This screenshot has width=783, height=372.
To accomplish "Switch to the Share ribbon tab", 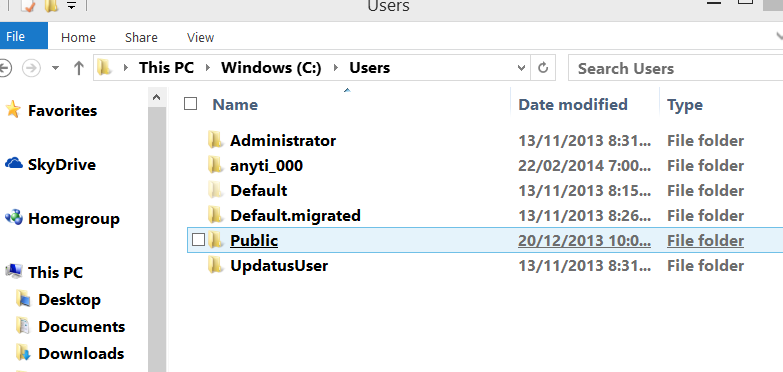I will click(x=141, y=37).
